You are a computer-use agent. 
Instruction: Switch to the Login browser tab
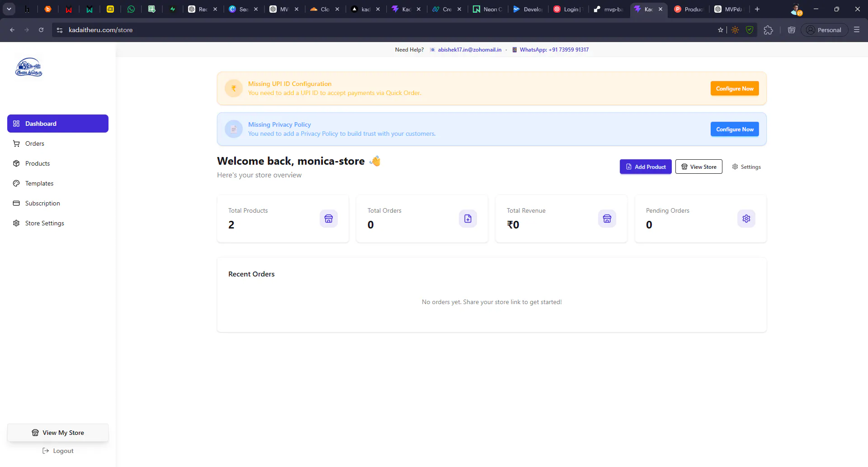tap(569, 9)
